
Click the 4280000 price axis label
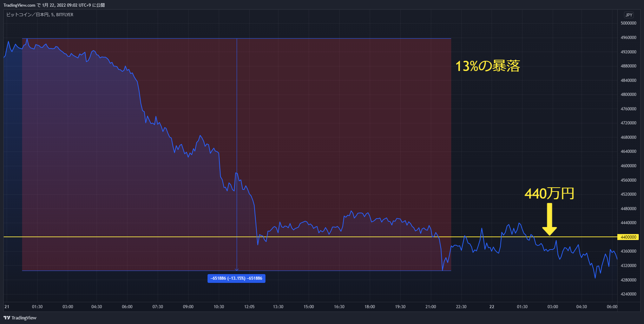(629, 280)
